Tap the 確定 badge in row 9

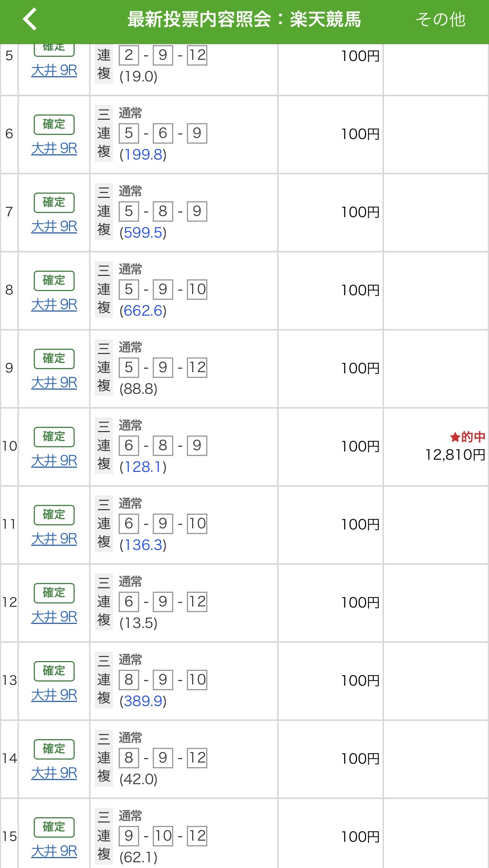pyautogui.click(x=54, y=359)
